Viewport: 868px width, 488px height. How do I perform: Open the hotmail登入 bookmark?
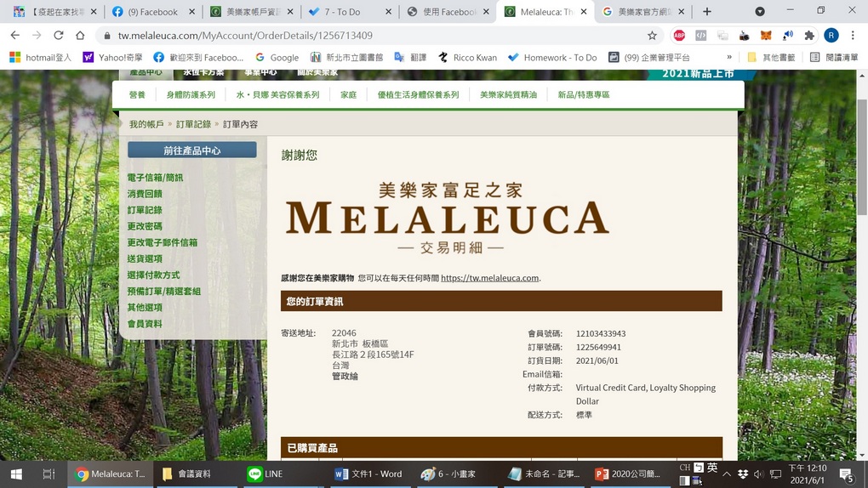point(40,58)
